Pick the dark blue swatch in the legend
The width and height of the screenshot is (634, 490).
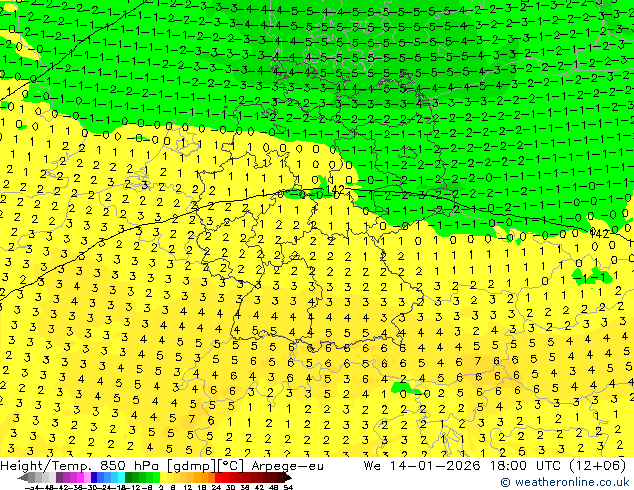[x=94, y=477]
